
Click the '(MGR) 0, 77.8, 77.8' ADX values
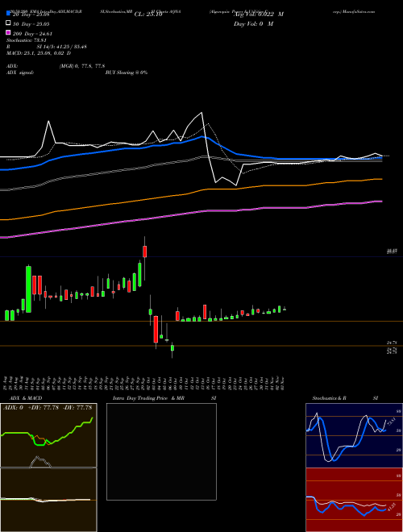tap(82, 66)
